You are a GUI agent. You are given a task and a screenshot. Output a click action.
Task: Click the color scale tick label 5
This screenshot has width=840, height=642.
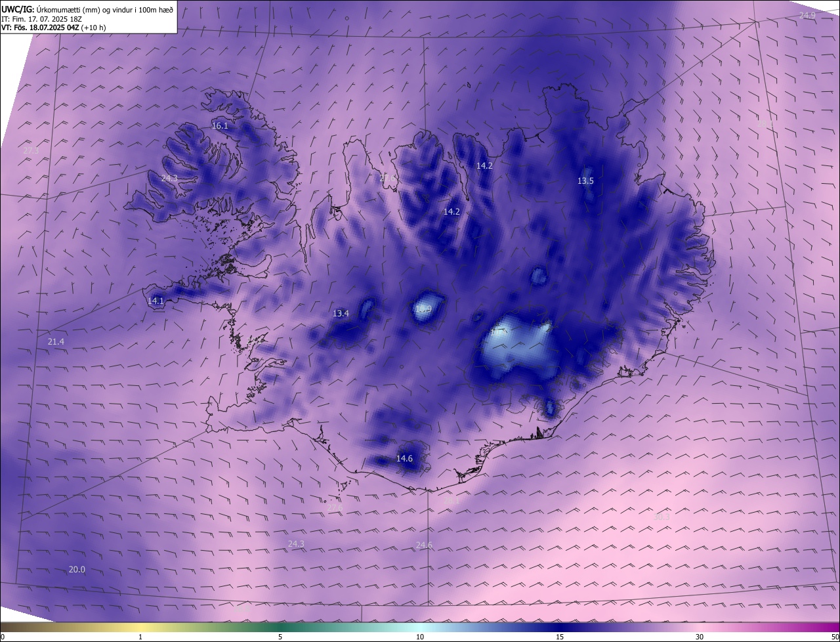pyautogui.click(x=280, y=637)
